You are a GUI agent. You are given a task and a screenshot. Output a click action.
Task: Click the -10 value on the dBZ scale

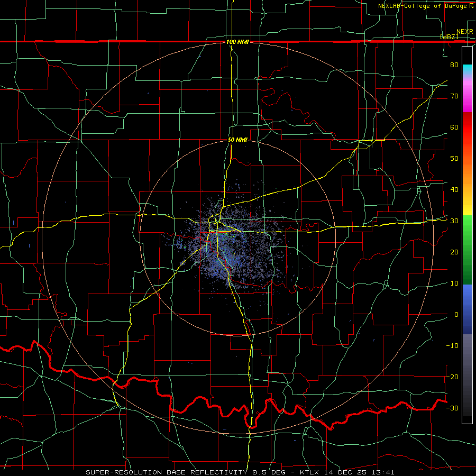(452, 346)
